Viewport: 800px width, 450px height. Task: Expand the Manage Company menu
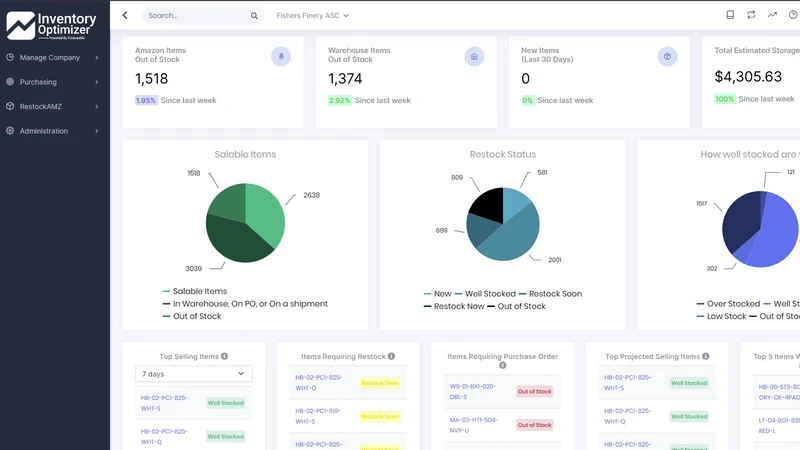[96, 58]
